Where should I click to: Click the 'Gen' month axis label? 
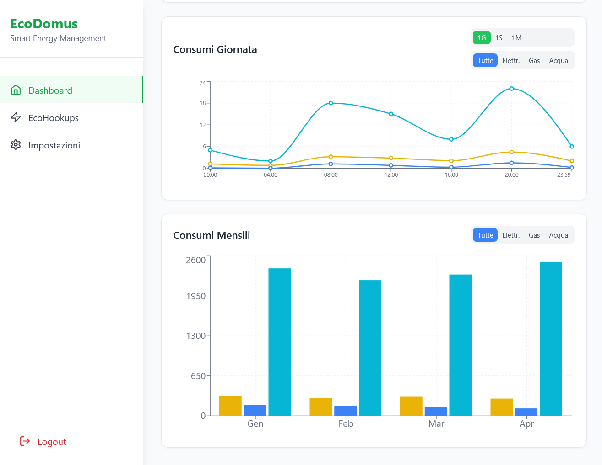pos(255,424)
